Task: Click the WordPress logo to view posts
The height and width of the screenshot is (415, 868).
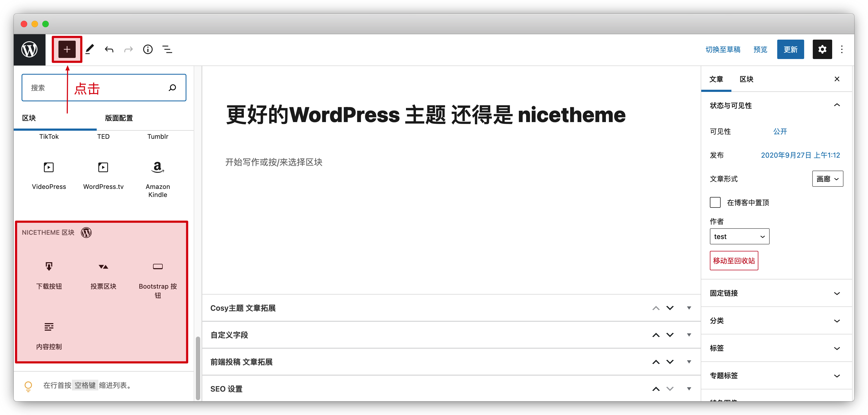Action: click(x=29, y=50)
